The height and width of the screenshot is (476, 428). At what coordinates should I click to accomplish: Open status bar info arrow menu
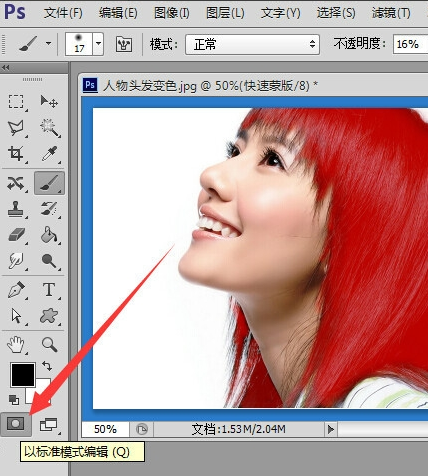pos(331,429)
